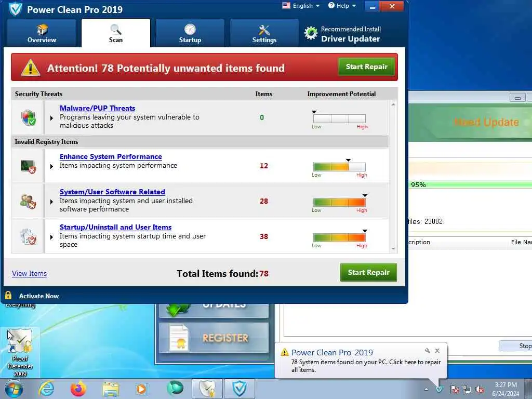The image size is (532, 399).
Task: Open the Recommended Install link
Action: pyautogui.click(x=351, y=29)
